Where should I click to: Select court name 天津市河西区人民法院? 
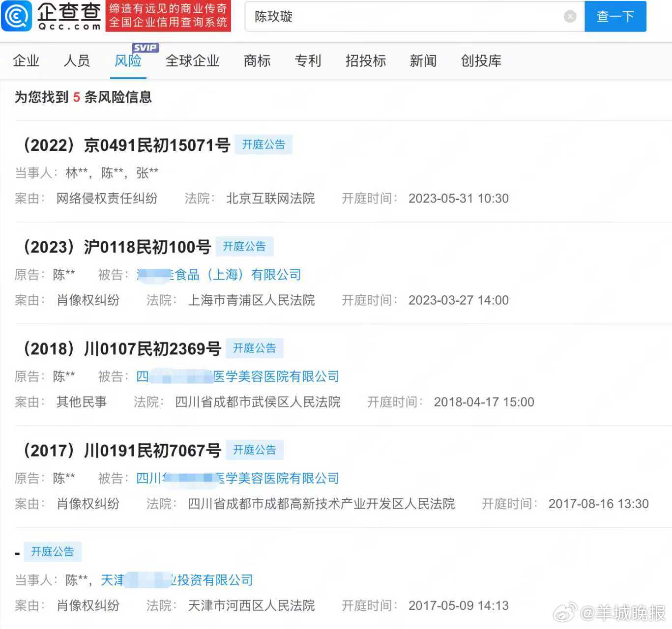(x=251, y=605)
